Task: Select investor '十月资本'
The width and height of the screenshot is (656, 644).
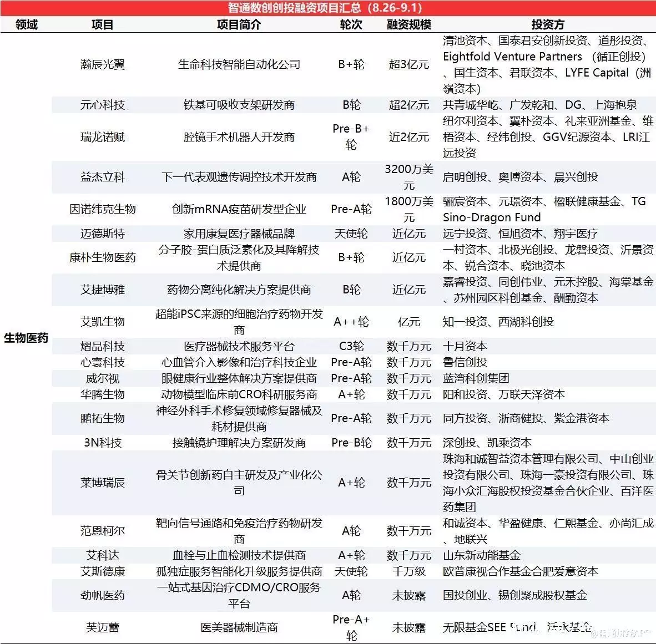Action: [465, 346]
